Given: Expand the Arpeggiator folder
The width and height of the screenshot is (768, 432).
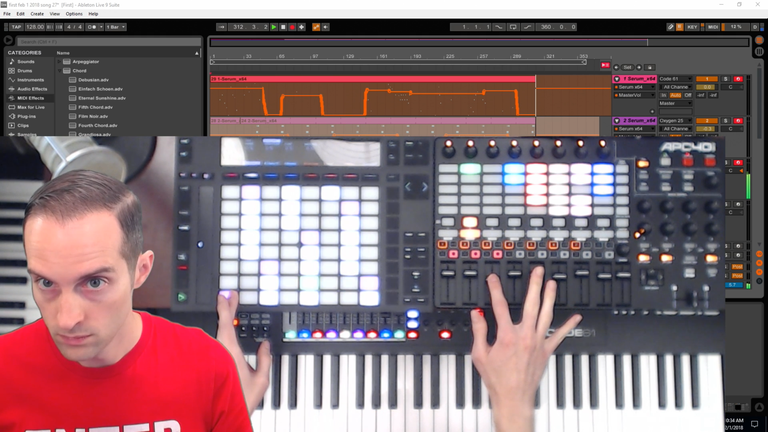Looking at the screenshot, I should pos(59,62).
